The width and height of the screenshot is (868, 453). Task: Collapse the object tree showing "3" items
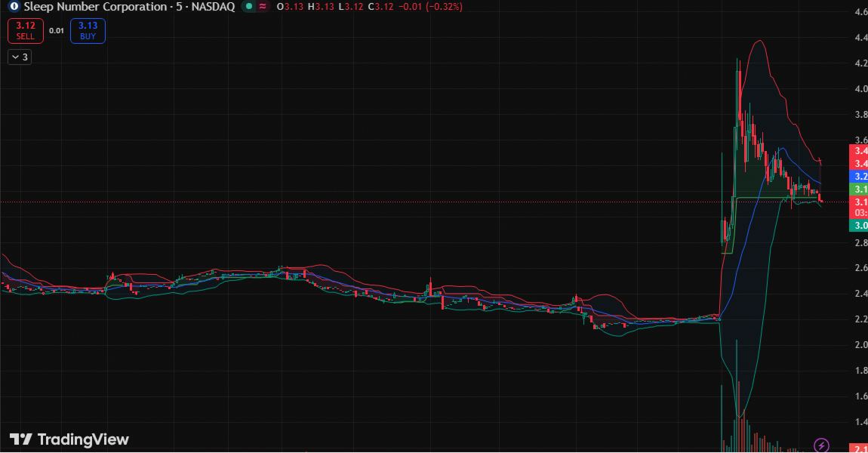(x=19, y=57)
